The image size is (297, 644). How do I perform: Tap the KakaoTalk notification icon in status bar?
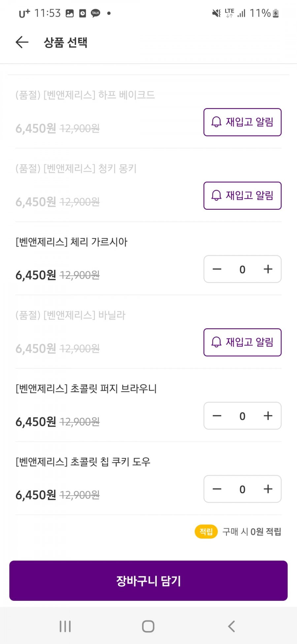[96, 13]
